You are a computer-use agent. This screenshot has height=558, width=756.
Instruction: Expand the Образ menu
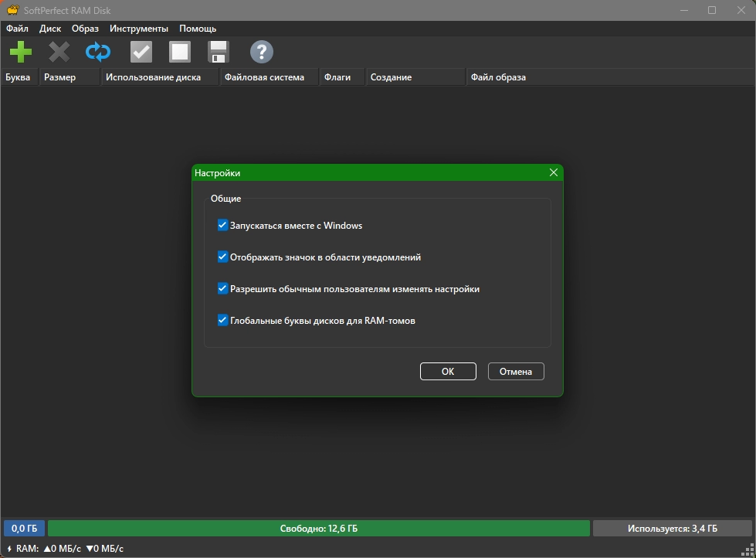[85, 29]
